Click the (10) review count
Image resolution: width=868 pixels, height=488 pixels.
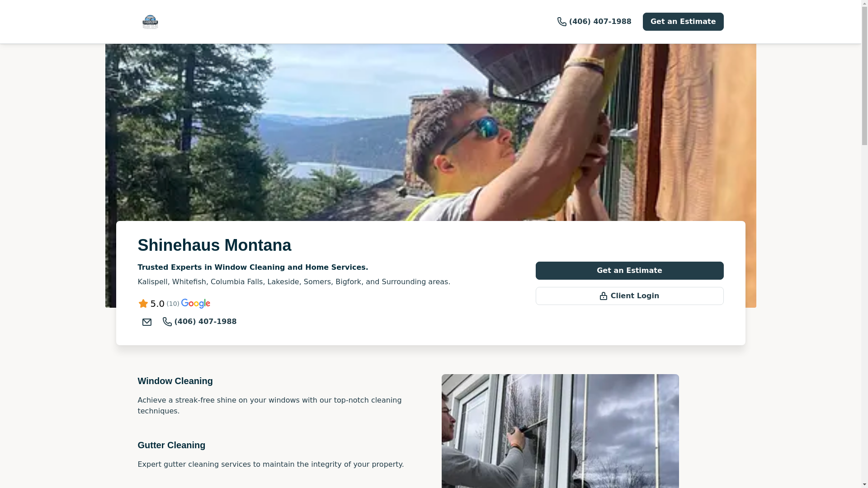pyautogui.click(x=173, y=304)
